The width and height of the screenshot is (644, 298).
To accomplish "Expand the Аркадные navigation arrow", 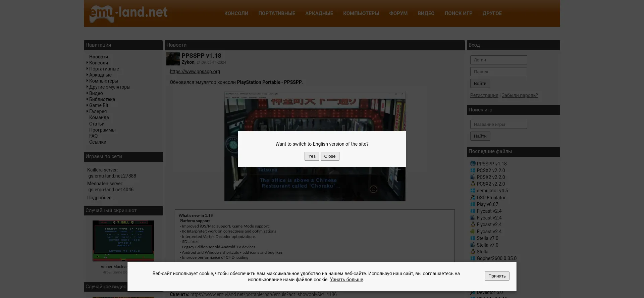I will tap(87, 75).
